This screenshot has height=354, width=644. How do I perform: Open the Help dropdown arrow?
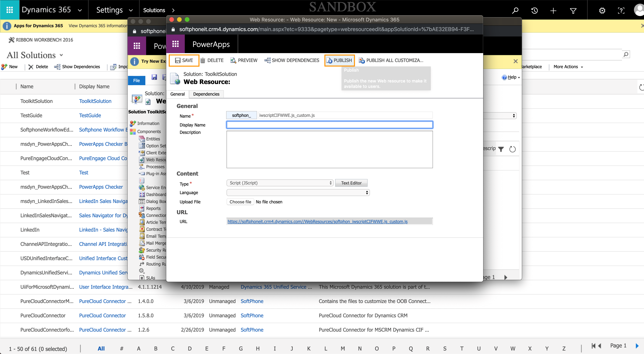coord(519,77)
